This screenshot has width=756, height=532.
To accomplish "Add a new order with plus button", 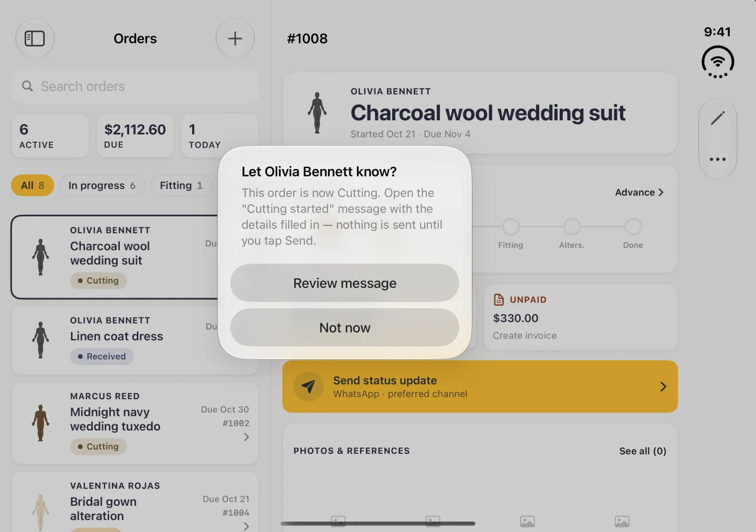I will pos(235,38).
